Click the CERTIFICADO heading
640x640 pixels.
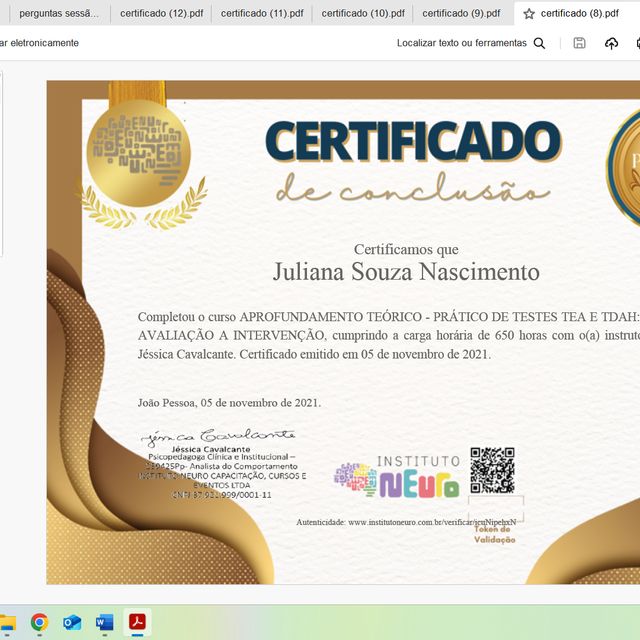(413, 141)
